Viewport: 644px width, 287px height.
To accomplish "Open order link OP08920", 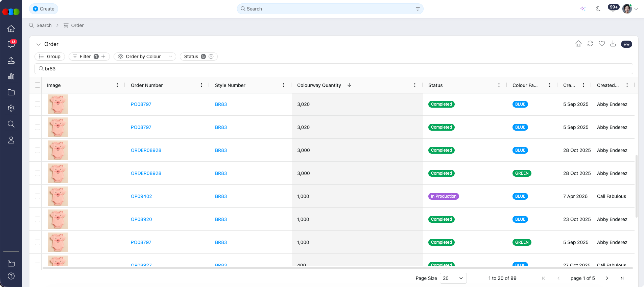I will click(141, 219).
